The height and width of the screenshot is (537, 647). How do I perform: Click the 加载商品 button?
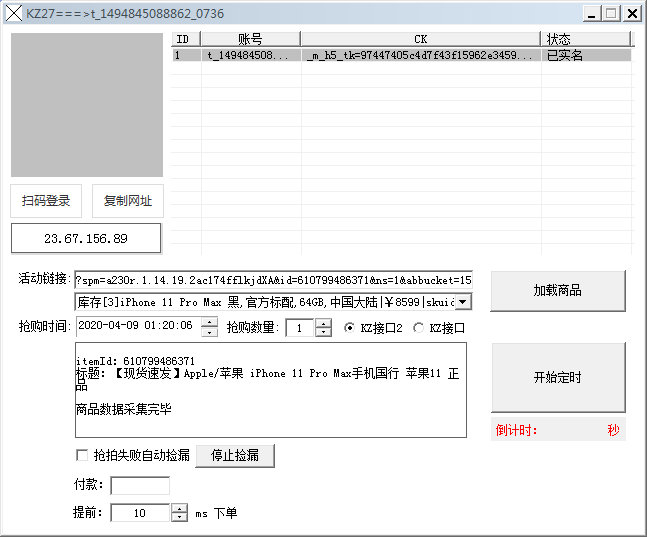(x=557, y=291)
